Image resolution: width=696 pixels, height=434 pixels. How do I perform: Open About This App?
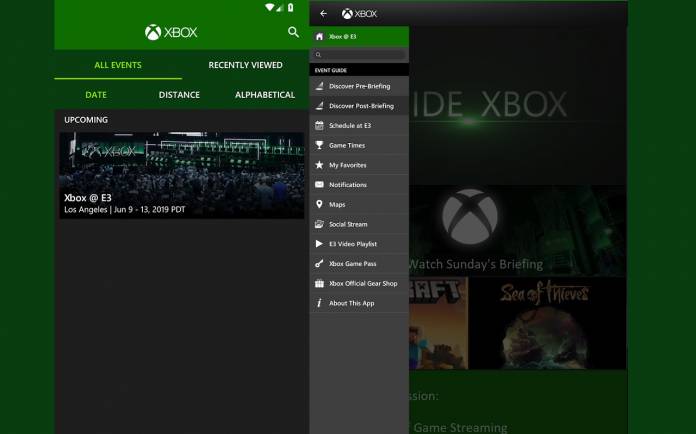tap(359, 303)
